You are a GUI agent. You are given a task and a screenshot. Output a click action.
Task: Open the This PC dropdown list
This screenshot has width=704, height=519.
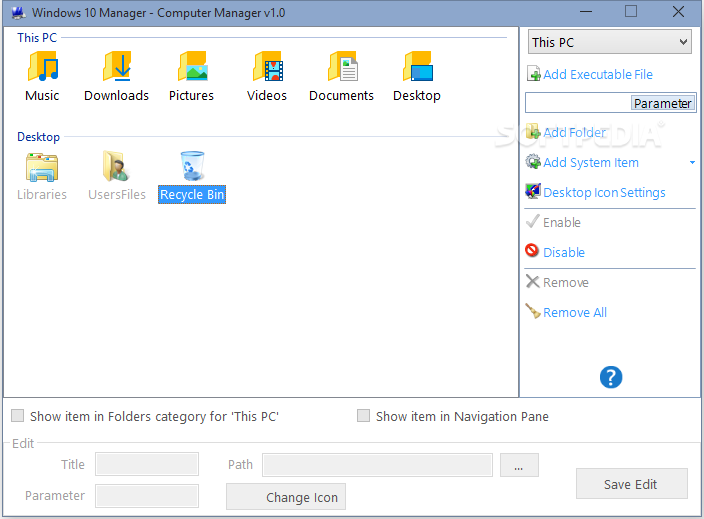pyautogui.click(x=609, y=42)
